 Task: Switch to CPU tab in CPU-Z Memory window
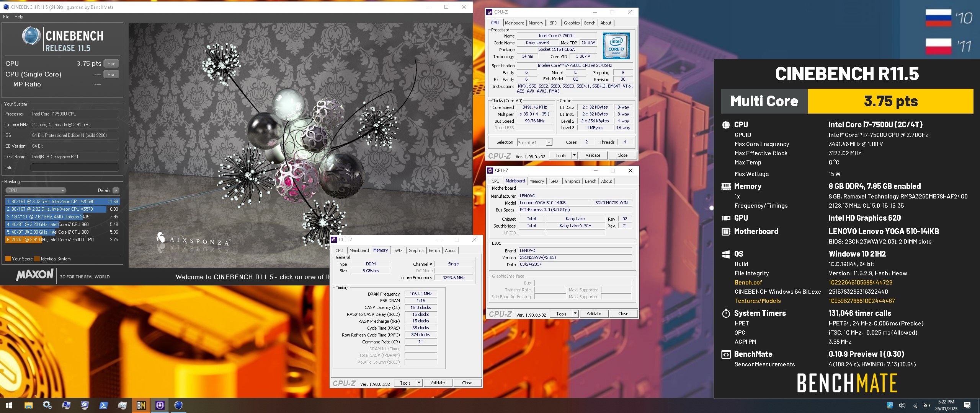pos(339,250)
